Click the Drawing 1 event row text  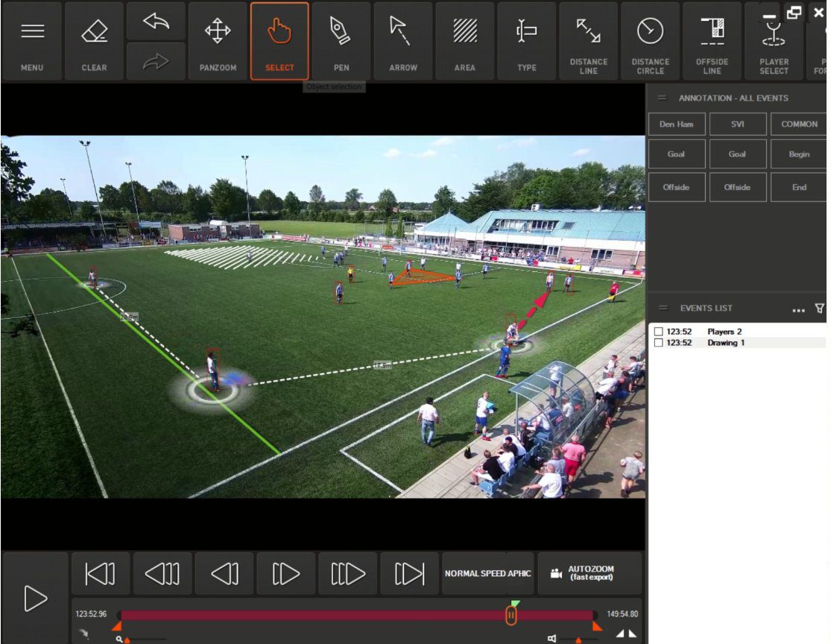click(x=726, y=342)
